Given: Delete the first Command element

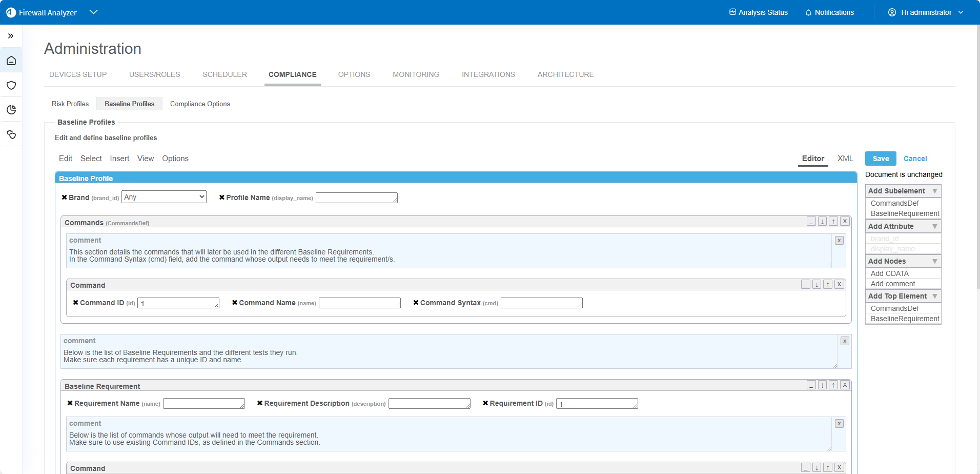Looking at the screenshot, I should 839,285.
